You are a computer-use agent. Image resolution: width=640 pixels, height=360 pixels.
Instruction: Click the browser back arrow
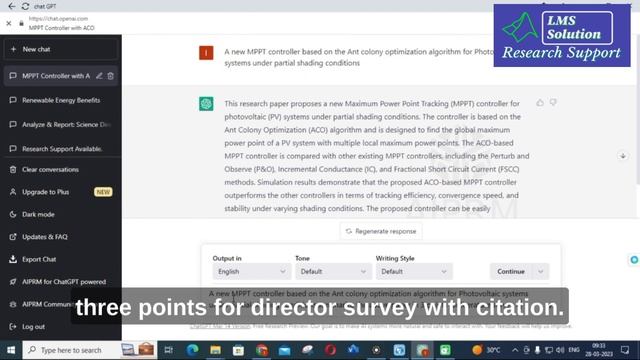pyautogui.click(x=11, y=6)
